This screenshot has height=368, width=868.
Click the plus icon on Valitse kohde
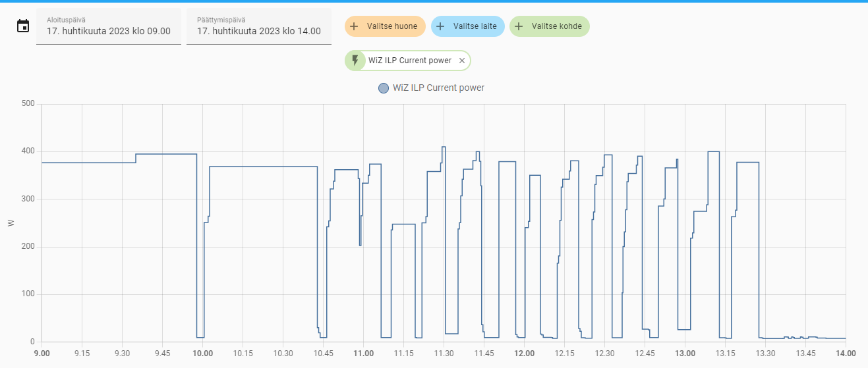pyautogui.click(x=519, y=26)
